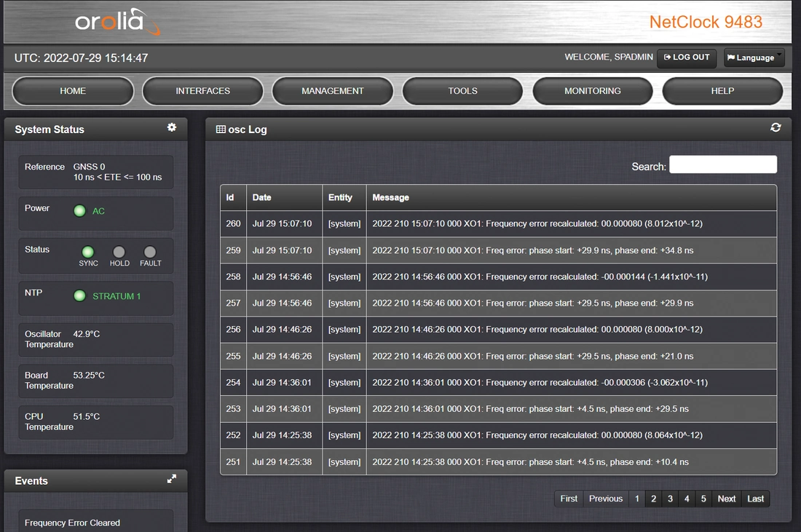Select log entry Id 254
This screenshot has height=532, width=801.
tap(499, 382)
